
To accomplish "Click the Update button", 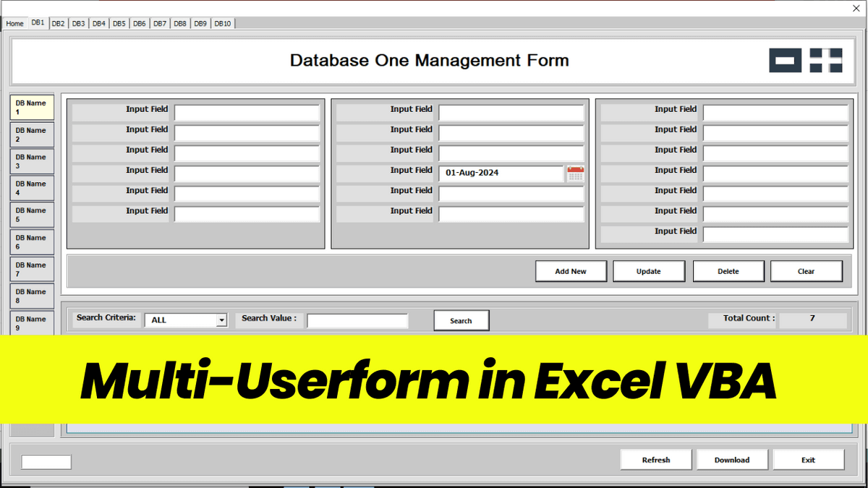I will pyautogui.click(x=649, y=271).
